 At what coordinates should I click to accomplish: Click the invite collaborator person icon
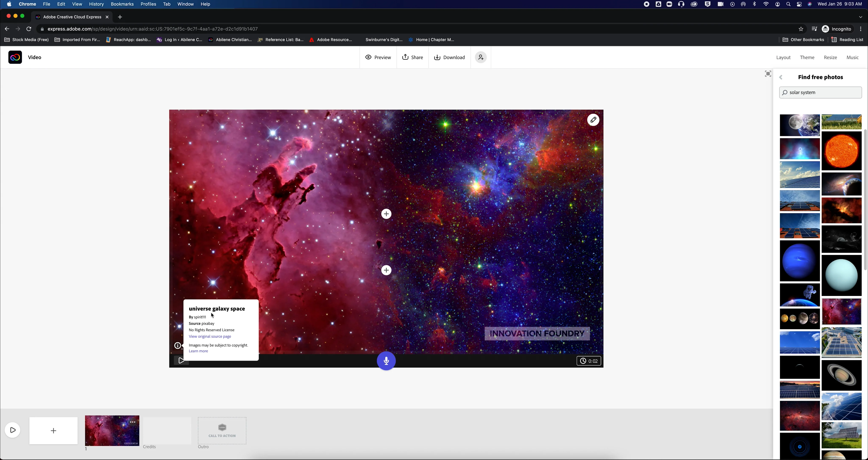point(481,57)
